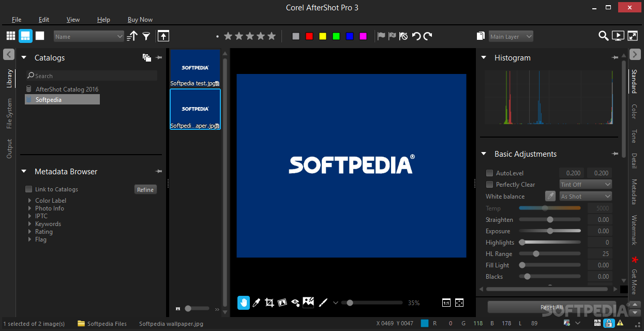Expand the Keywords tree node

click(x=30, y=224)
